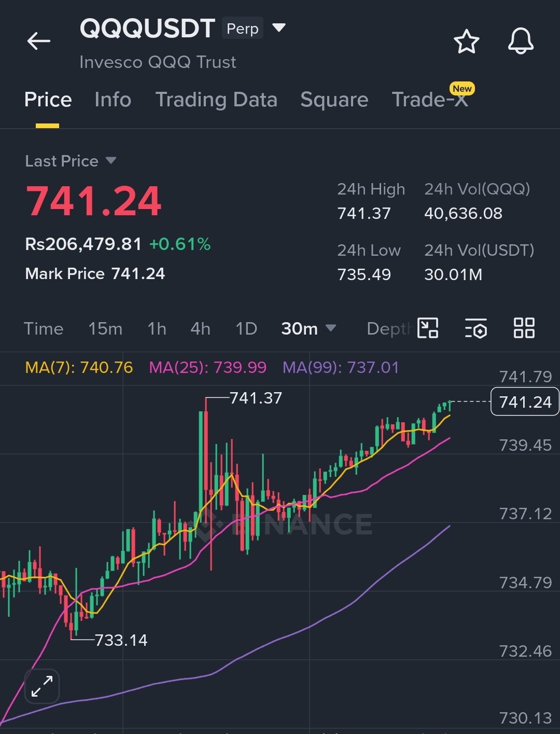This screenshot has width=560, height=734.
Task: Open the Trading Data tab
Action: [x=216, y=100]
